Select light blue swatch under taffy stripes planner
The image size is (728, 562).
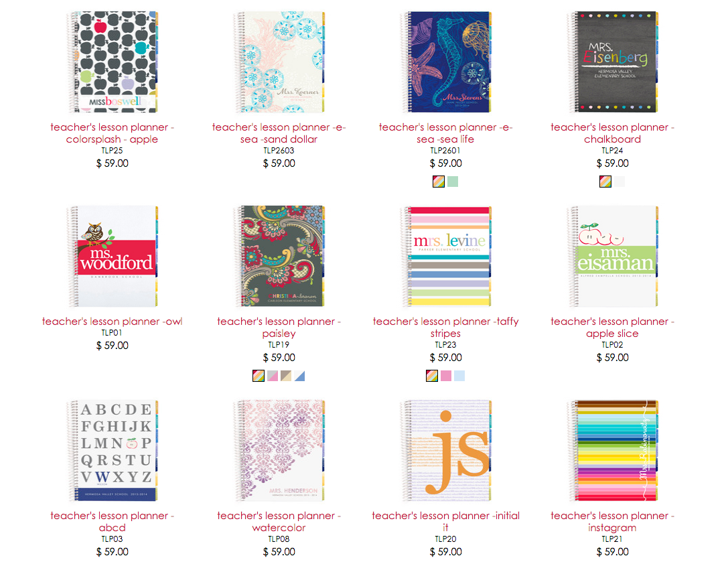click(x=459, y=376)
